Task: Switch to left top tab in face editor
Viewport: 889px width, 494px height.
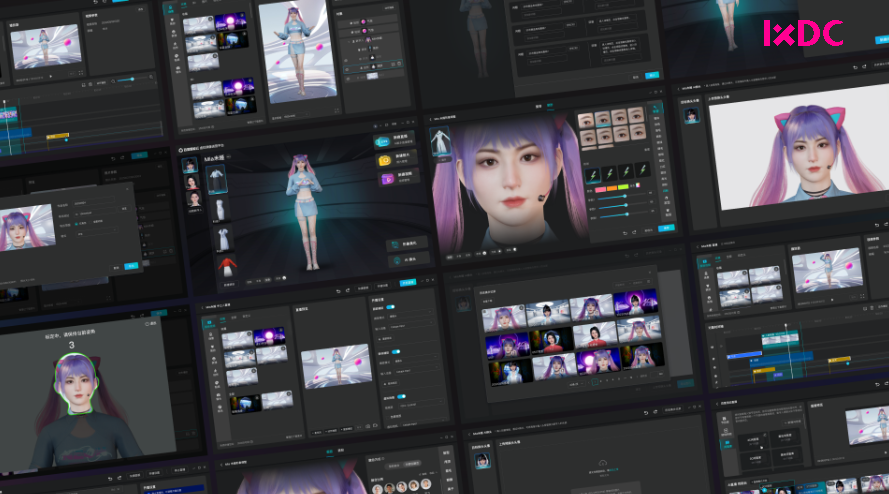Action: coord(539,107)
